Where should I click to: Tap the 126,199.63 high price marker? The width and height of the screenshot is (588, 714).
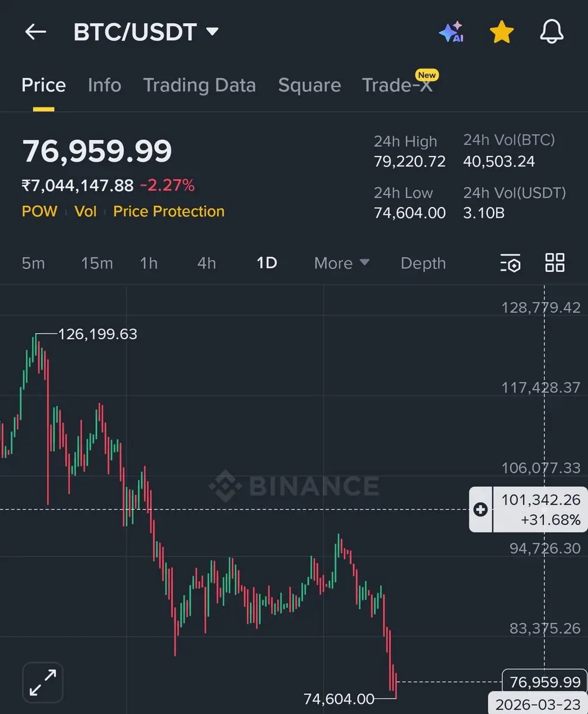coord(98,334)
